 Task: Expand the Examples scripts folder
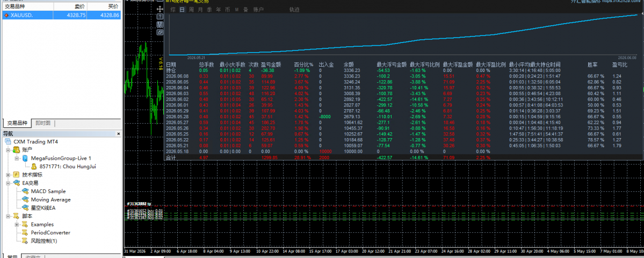pos(17,224)
